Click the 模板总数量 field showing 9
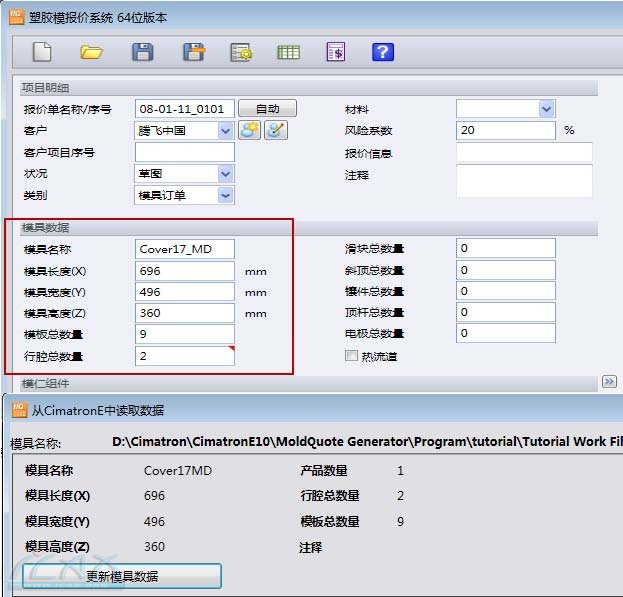Viewport: 623px width, 597px height. [x=184, y=334]
